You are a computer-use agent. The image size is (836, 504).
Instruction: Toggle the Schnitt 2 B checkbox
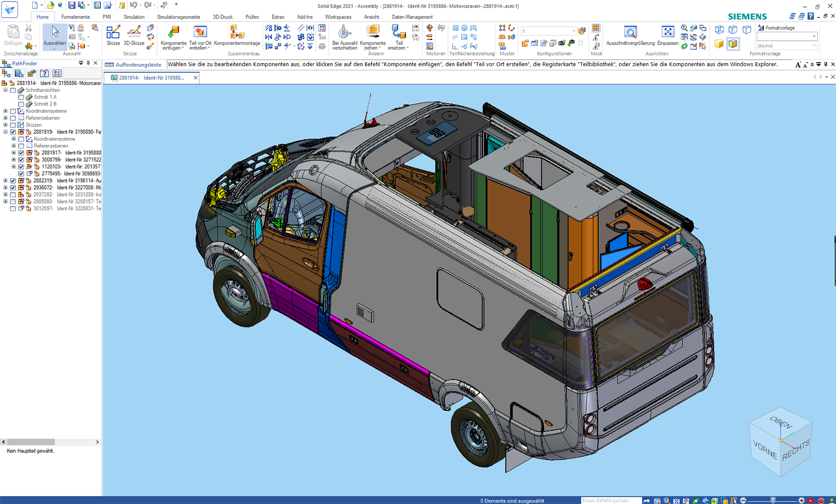(21, 104)
